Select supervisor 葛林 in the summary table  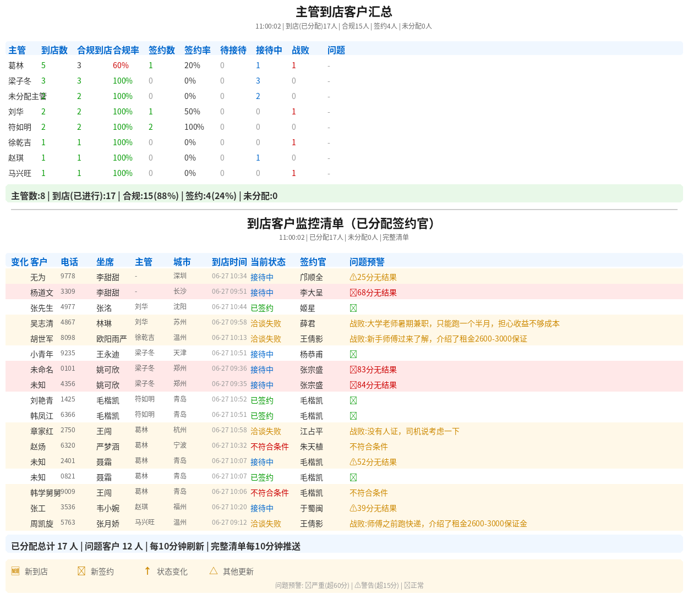(16, 65)
